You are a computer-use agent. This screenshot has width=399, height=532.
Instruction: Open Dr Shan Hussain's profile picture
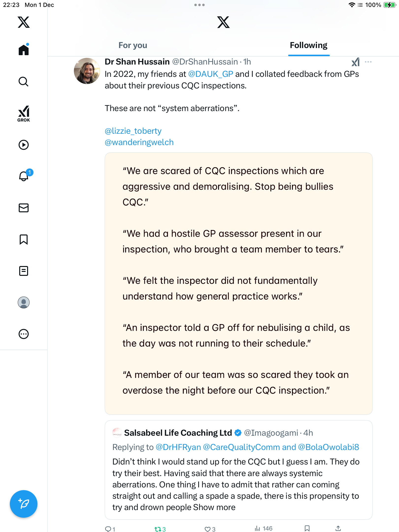click(x=87, y=71)
